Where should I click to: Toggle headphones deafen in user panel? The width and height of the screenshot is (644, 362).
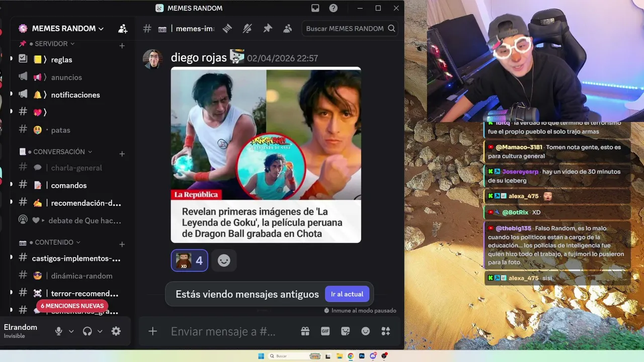pos(87,331)
